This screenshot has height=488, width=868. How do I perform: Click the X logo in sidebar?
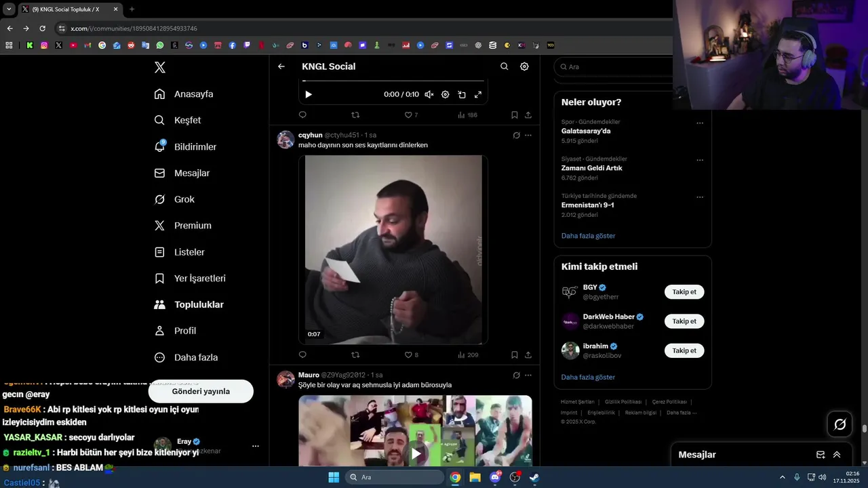(159, 67)
